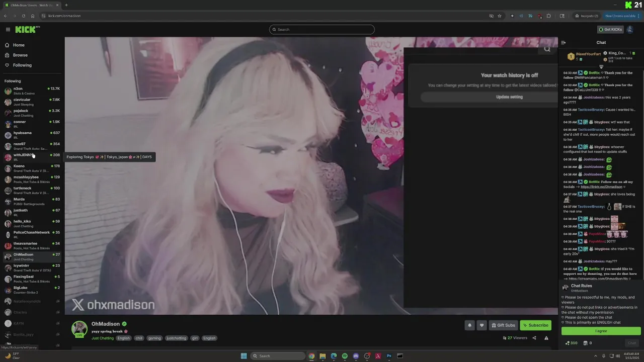This screenshot has height=362, width=644.
Task: Click the Update setting button
Action: point(509,97)
